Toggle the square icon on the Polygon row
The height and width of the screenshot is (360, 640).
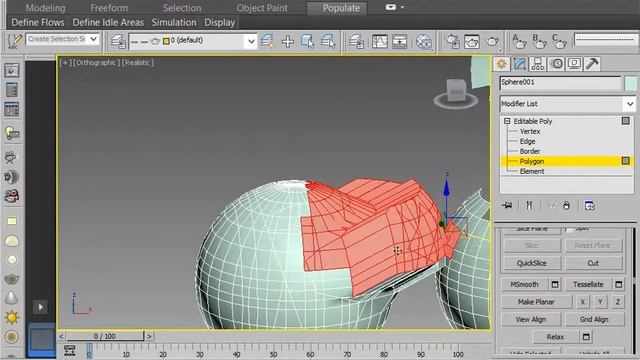(x=626, y=161)
